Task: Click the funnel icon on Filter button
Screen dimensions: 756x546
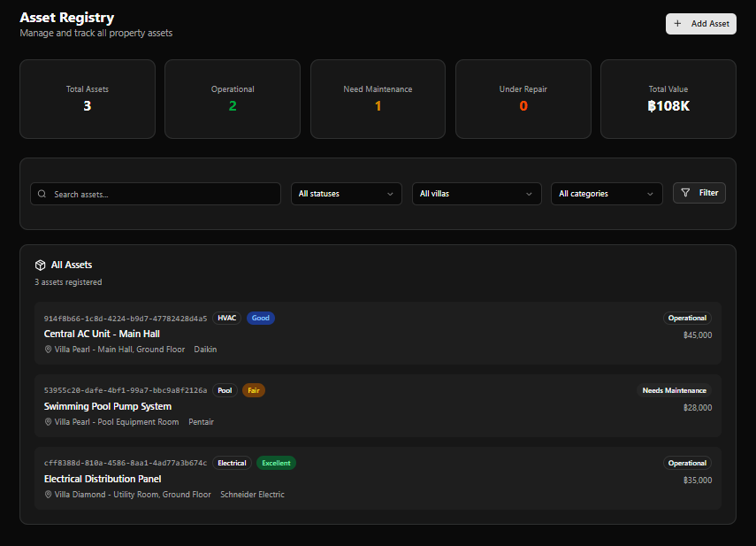Action: coord(685,193)
